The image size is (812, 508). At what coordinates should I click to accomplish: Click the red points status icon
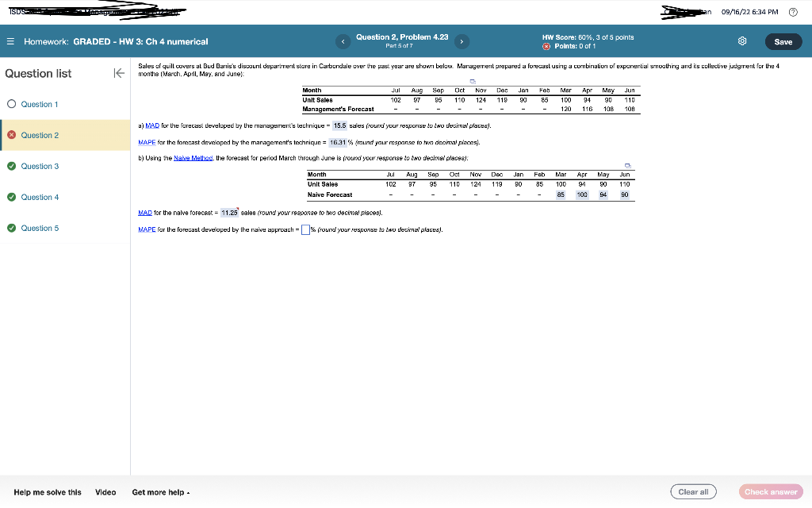(x=546, y=46)
